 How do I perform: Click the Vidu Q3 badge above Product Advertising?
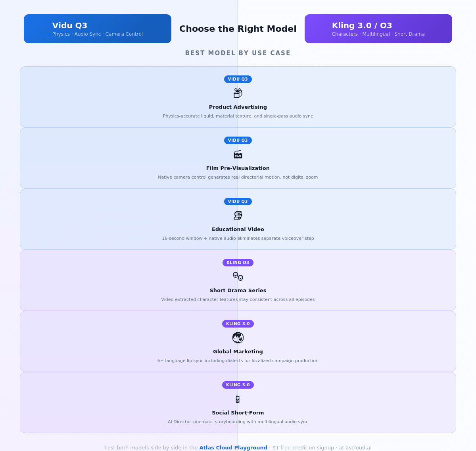[x=238, y=79]
